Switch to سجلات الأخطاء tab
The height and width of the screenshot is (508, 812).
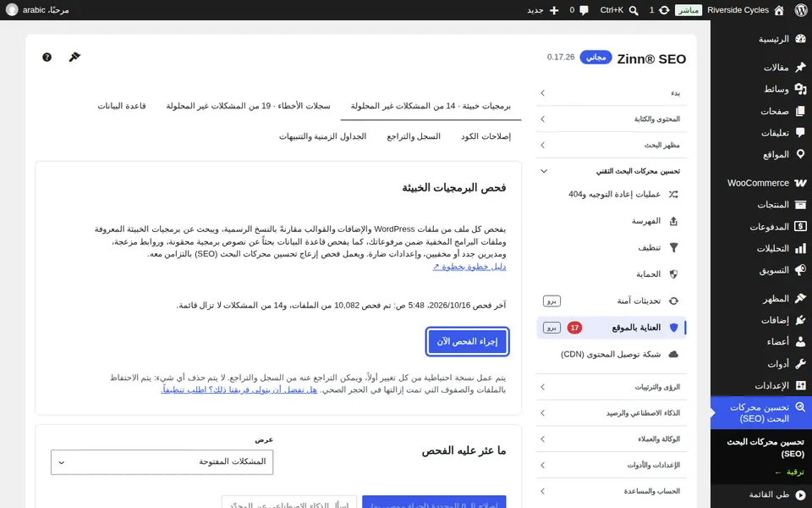tap(248, 106)
